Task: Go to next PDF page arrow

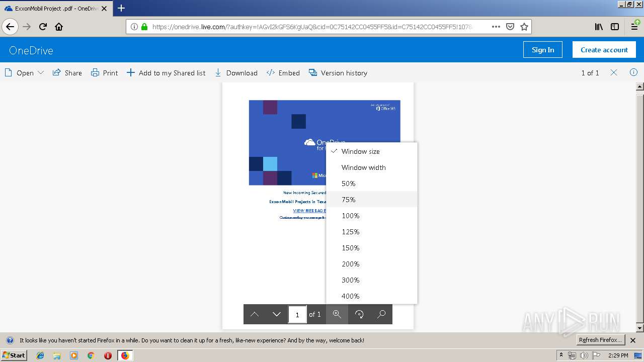Action: click(x=276, y=314)
